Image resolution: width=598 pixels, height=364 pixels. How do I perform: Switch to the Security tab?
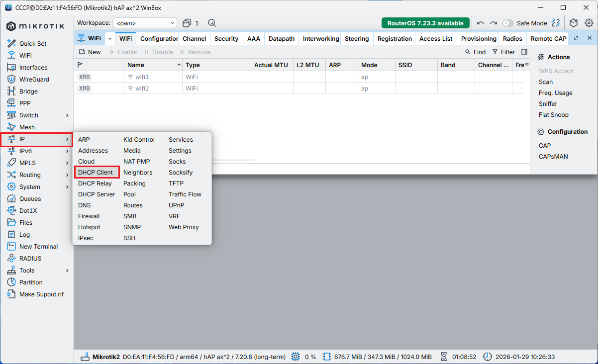[226, 39]
